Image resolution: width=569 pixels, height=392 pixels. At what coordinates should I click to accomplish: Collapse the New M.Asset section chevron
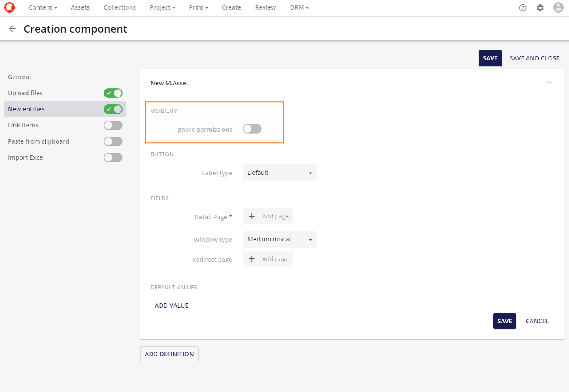point(549,82)
